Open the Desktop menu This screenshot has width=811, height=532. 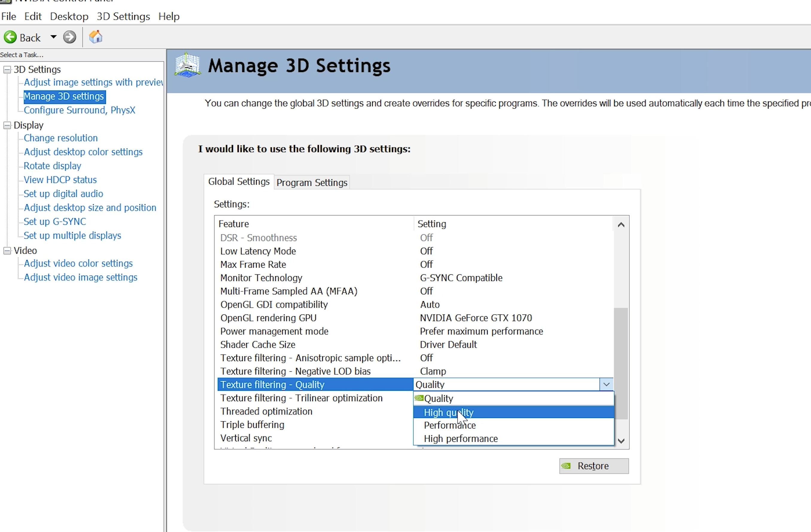pos(69,16)
